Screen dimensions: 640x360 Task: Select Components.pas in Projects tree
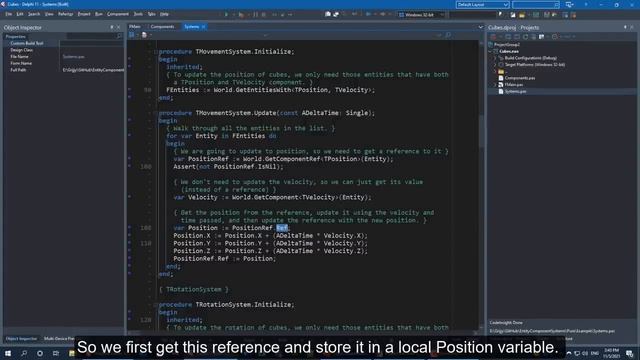520,78
